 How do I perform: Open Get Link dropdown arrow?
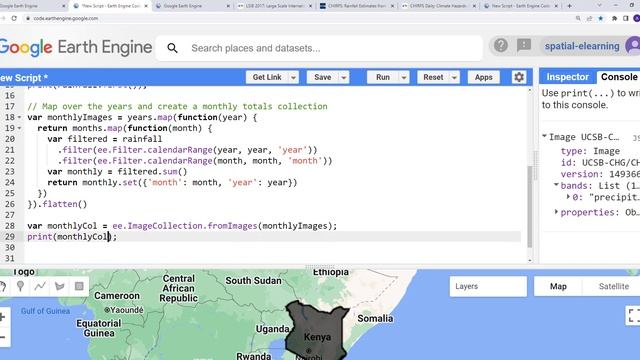click(x=293, y=78)
